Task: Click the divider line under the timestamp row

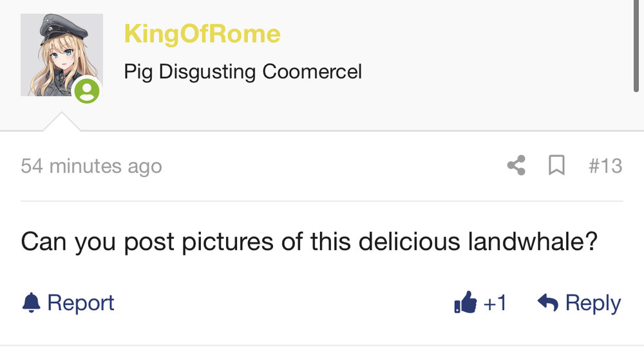Action: (x=322, y=201)
